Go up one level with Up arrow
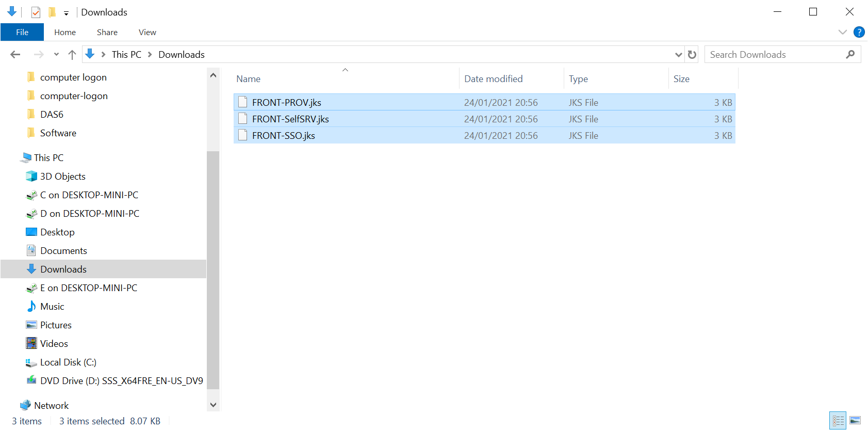868x430 pixels. click(x=72, y=54)
